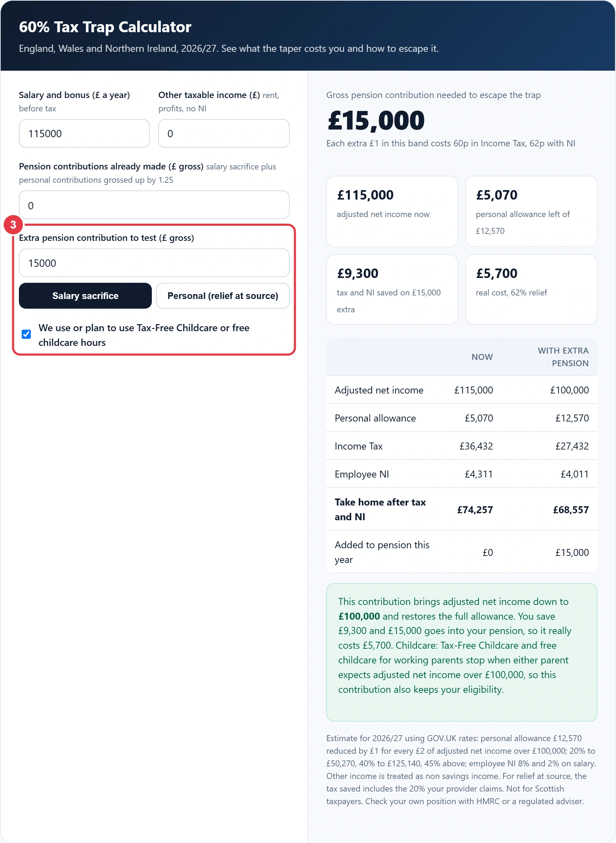Select the Salary sacrifice option
The width and height of the screenshot is (616, 843).
[x=85, y=296]
